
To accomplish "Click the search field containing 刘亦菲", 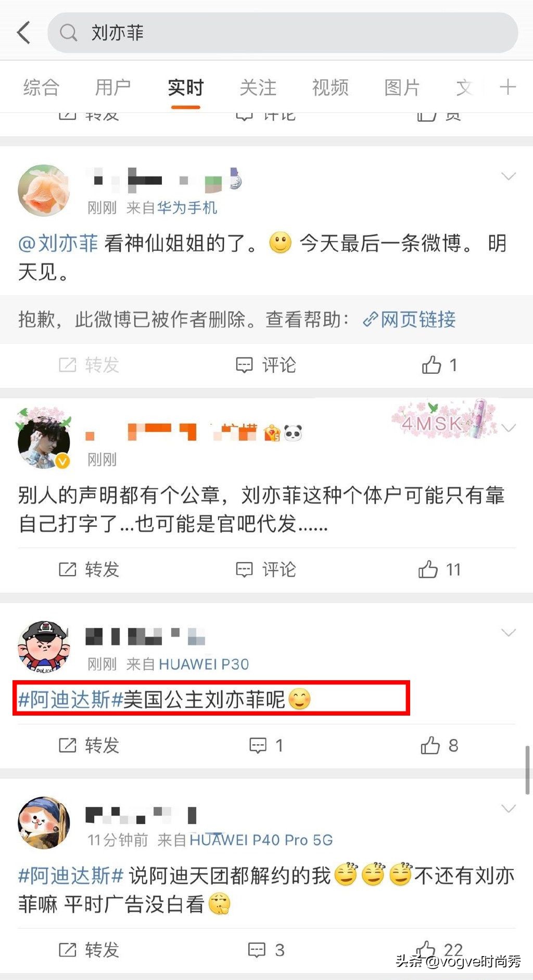I will (283, 33).
